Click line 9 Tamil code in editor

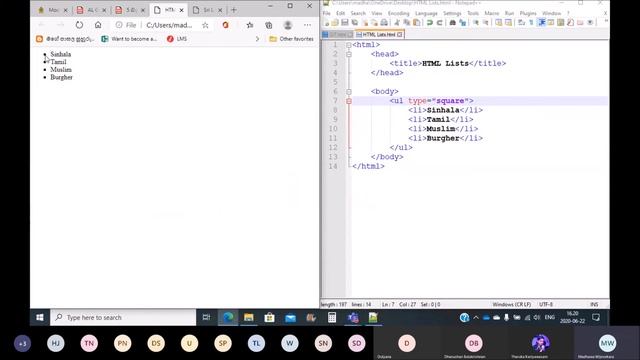(x=441, y=120)
